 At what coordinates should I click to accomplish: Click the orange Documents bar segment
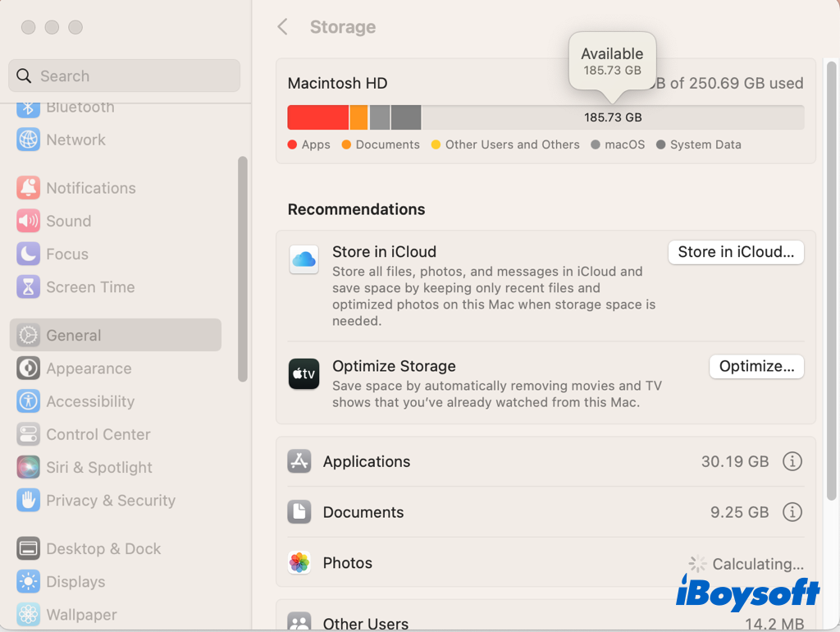[358, 117]
